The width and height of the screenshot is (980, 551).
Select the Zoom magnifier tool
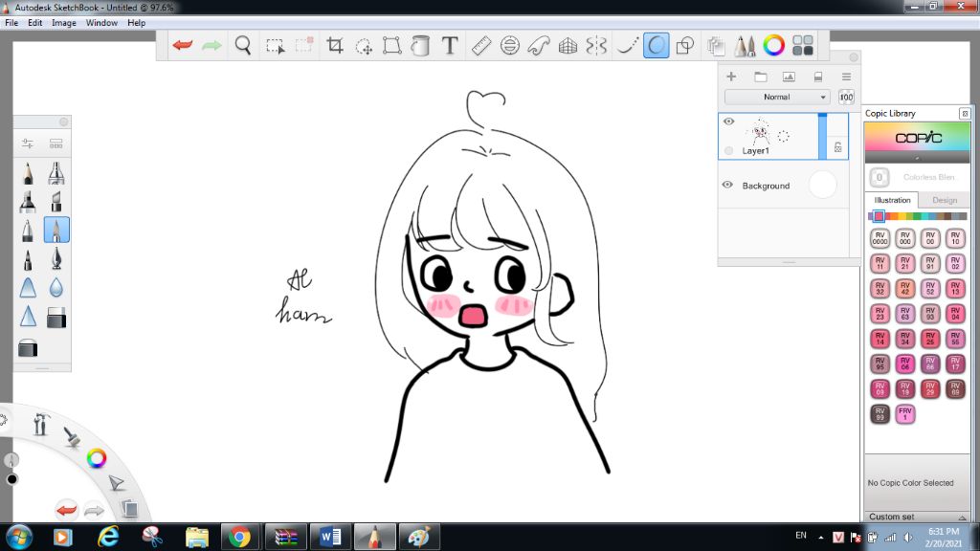[242, 45]
